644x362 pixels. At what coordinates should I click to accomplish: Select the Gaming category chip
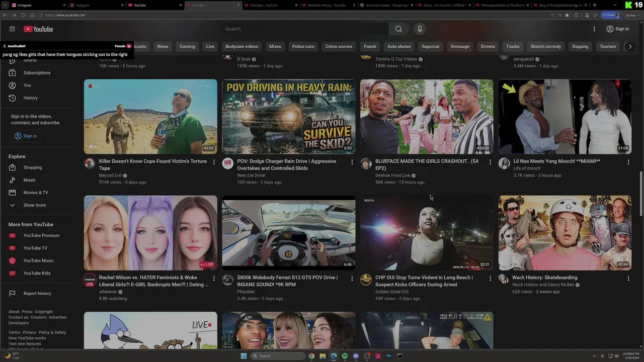tap(187, 46)
